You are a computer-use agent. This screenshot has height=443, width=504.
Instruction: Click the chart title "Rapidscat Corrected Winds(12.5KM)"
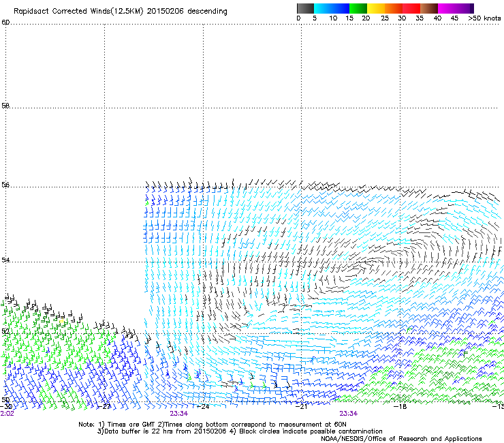point(78,12)
